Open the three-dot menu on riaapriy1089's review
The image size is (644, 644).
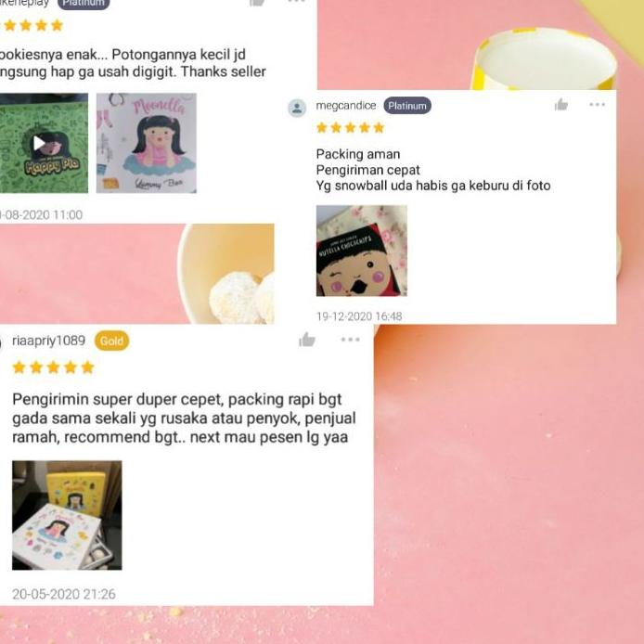(x=351, y=340)
